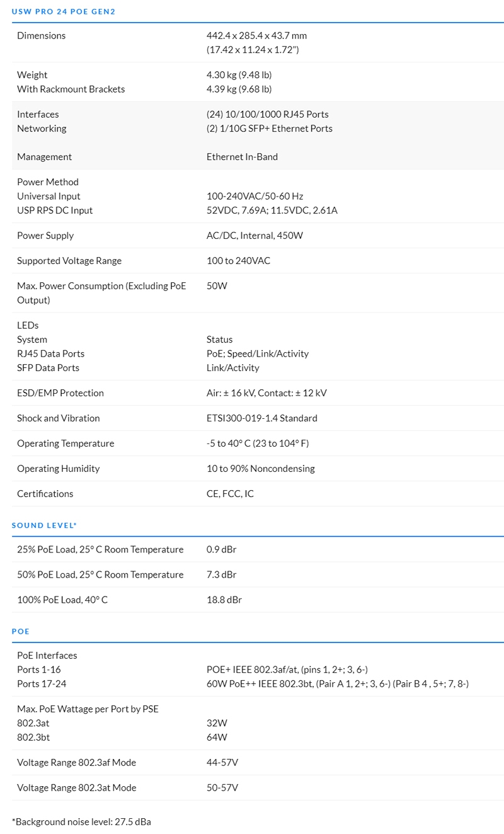Select the Dimensions label
Screen dimensions: 504x834
tap(41, 36)
